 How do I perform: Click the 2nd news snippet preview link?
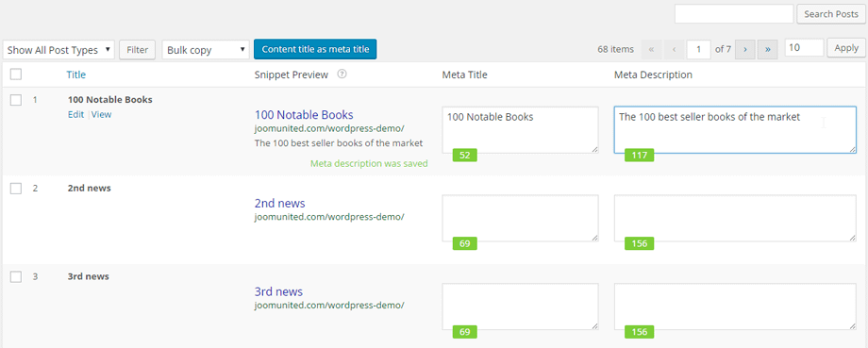click(279, 203)
